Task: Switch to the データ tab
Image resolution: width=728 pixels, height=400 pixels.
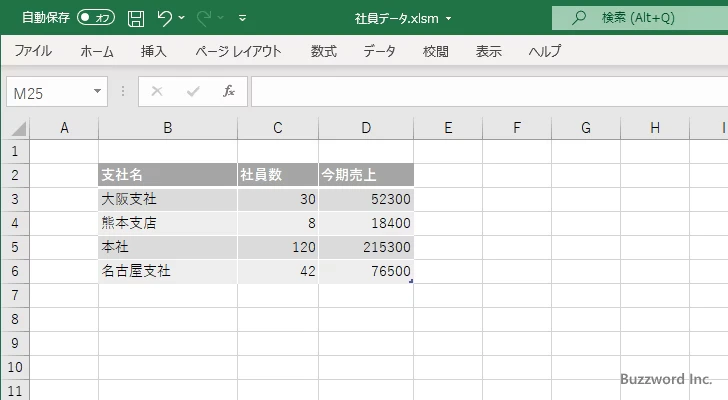Action: click(379, 51)
